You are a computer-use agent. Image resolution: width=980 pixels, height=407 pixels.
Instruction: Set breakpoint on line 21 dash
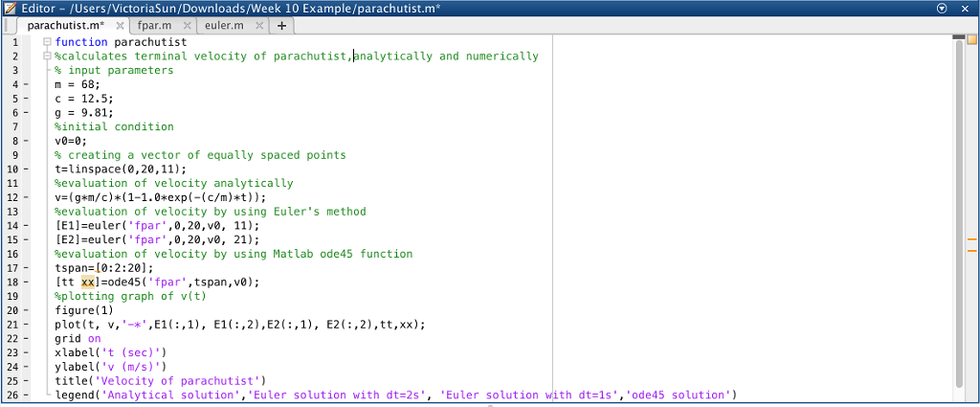pyautogui.click(x=26, y=325)
